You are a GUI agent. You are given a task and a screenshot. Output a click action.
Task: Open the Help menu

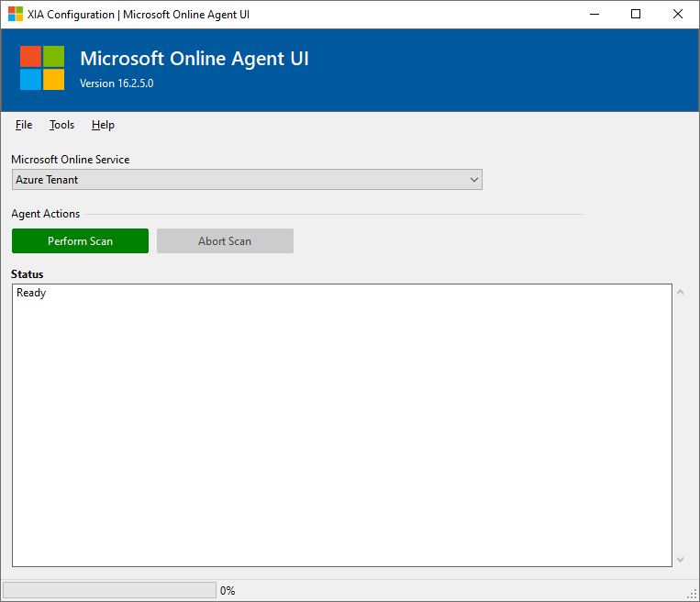tap(103, 125)
